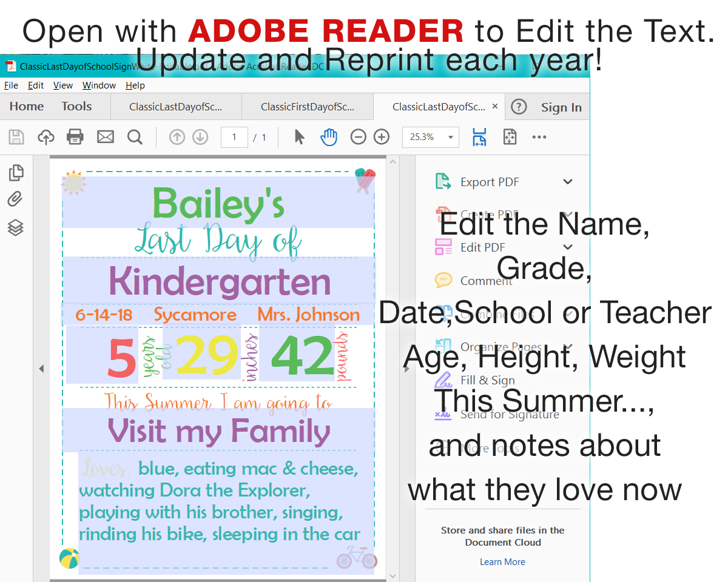Open the View menu
728x582 pixels.
pyautogui.click(x=63, y=85)
